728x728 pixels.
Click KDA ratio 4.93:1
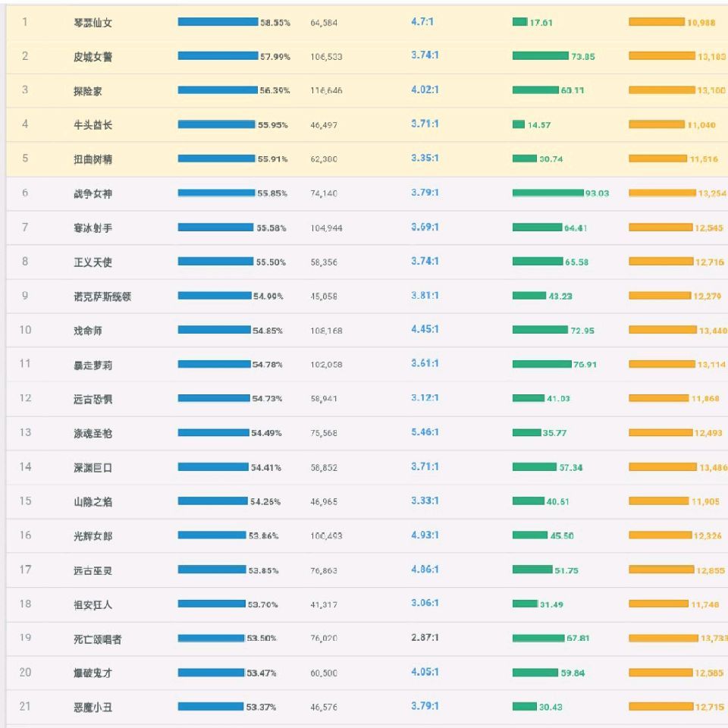[x=425, y=535]
